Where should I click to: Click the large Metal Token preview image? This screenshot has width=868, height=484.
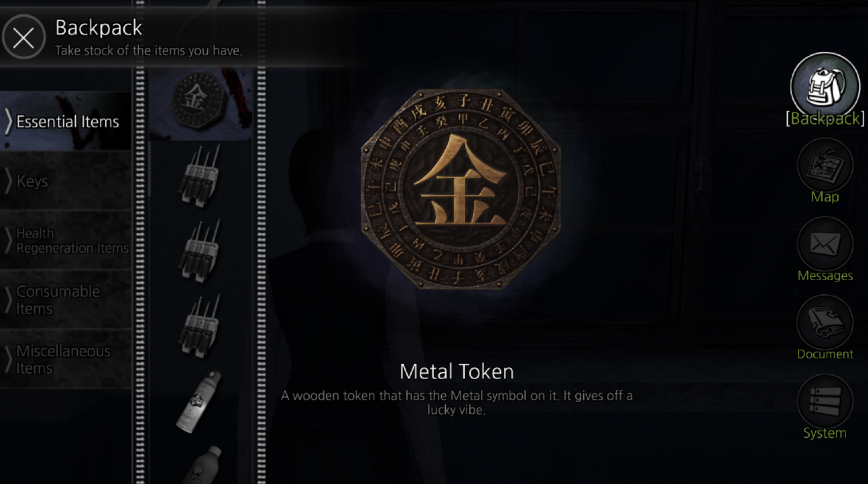(461, 189)
